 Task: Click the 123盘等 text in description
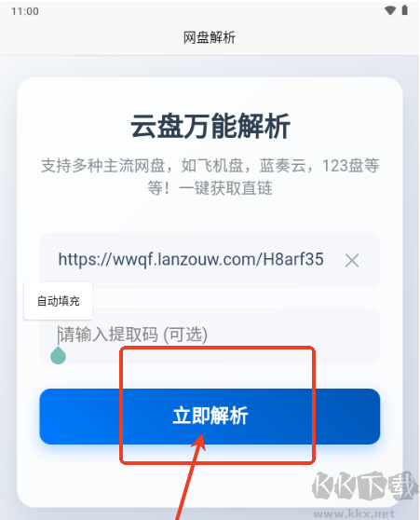pyautogui.click(x=350, y=165)
